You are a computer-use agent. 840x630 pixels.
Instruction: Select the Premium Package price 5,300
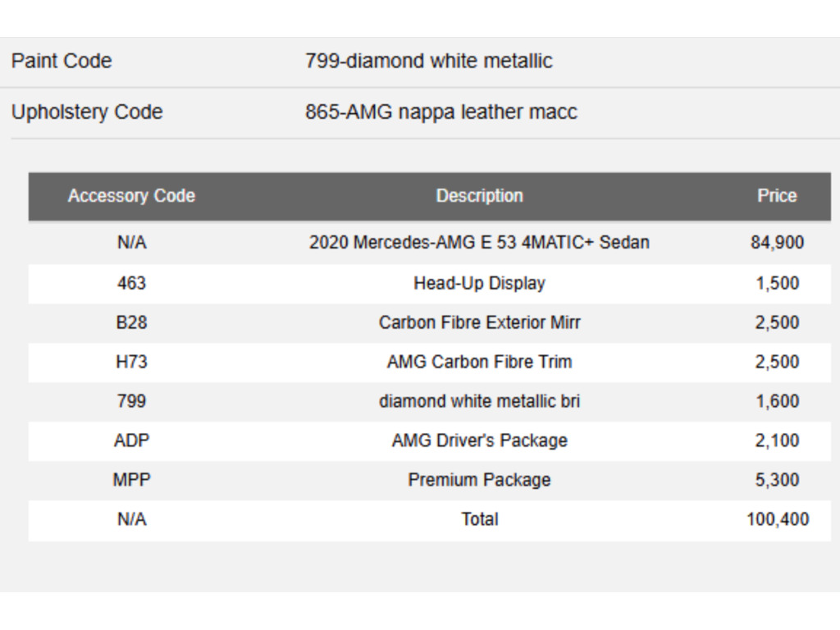pyautogui.click(x=777, y=480)
